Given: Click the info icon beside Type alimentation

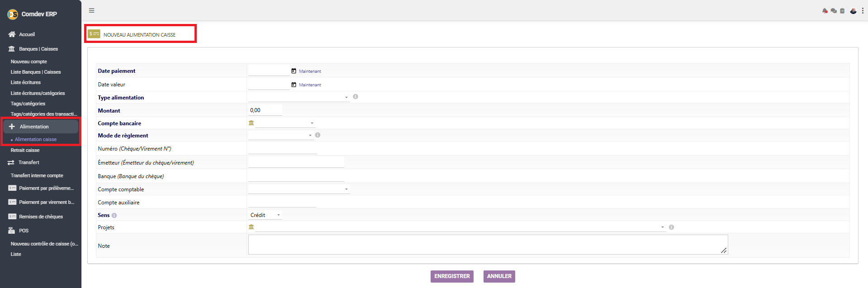Looking at the screenshot, I should [x=356, y=97].
